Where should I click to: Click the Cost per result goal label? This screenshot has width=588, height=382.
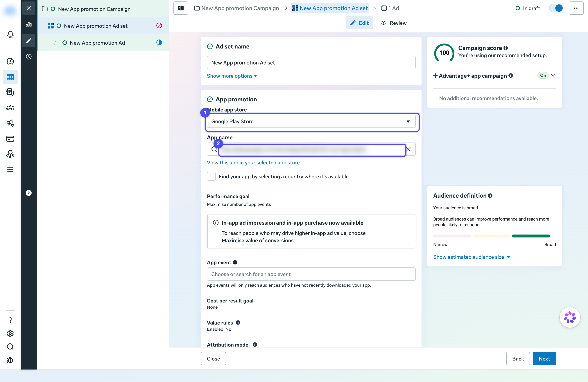pos(230,300)
